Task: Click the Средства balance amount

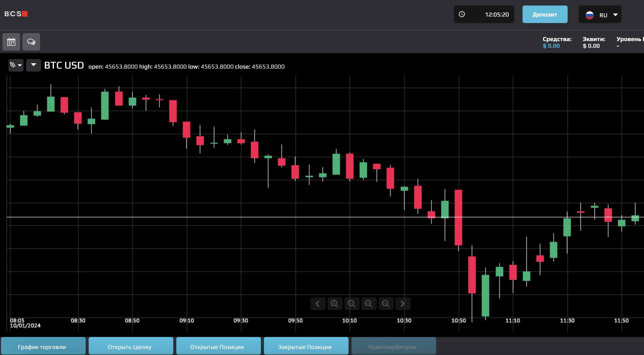Action: (551, 46)
